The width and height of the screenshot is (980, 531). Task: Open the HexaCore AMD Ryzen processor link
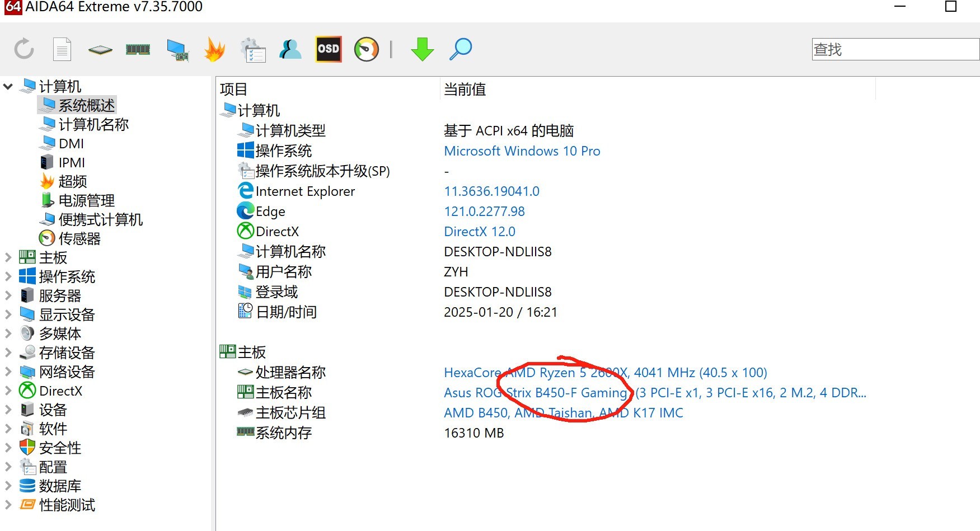606,373
